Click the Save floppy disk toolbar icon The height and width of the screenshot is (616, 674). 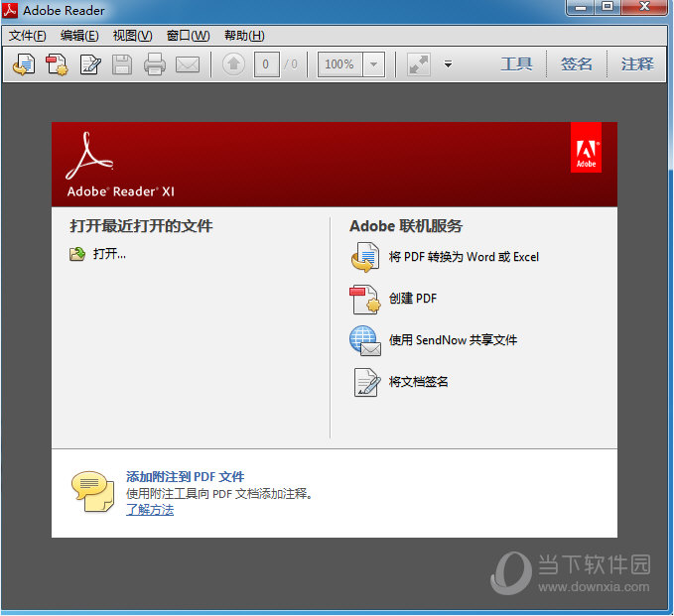122,64
